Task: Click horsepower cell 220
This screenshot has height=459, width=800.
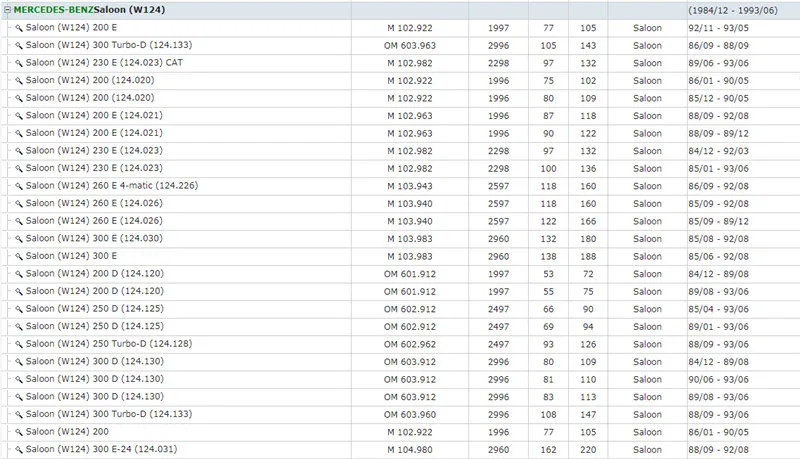Action: point(588,450)
